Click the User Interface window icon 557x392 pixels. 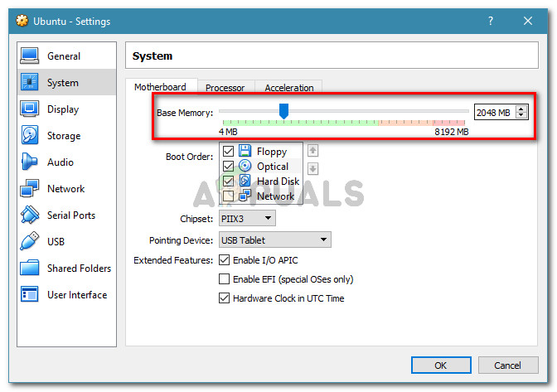coord(30,294)
